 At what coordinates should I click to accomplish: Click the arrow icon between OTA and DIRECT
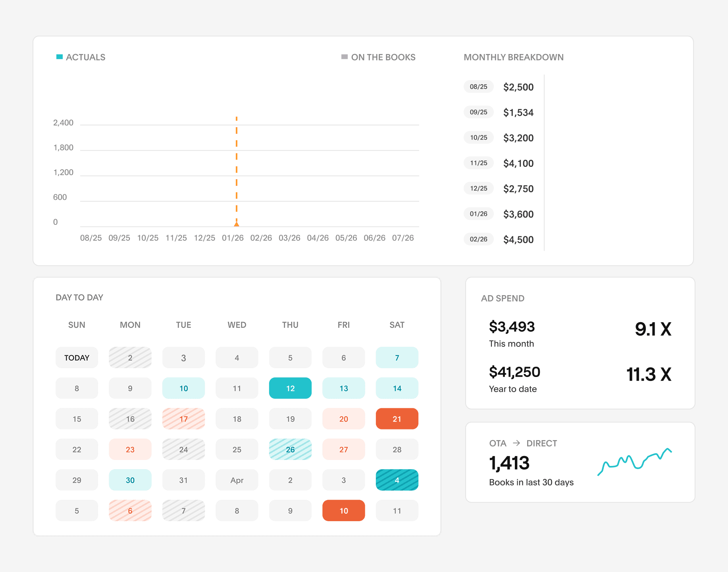click(x=516, y=443)
